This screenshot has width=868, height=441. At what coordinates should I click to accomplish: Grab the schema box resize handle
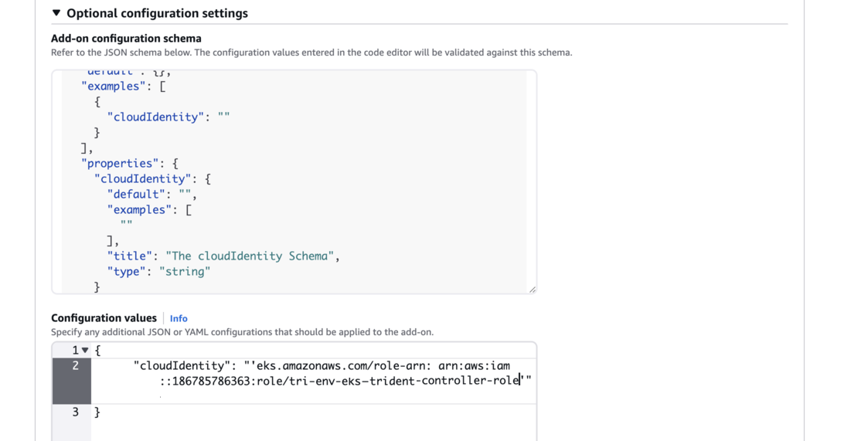(x=532, y=290)
